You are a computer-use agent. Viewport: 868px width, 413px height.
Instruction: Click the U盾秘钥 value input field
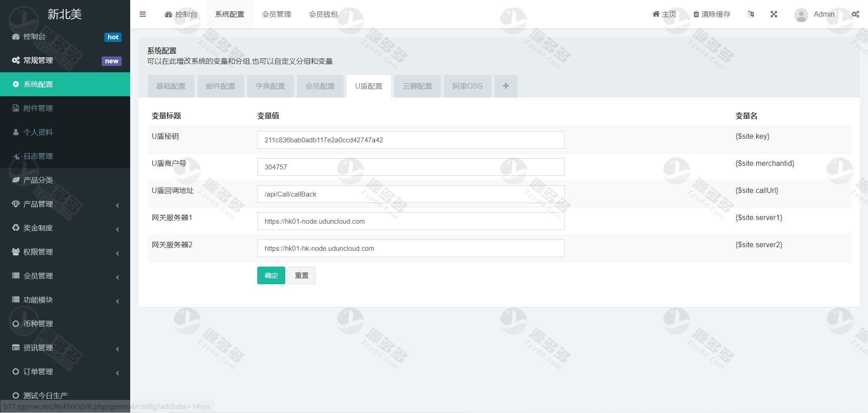coord(410,140)
